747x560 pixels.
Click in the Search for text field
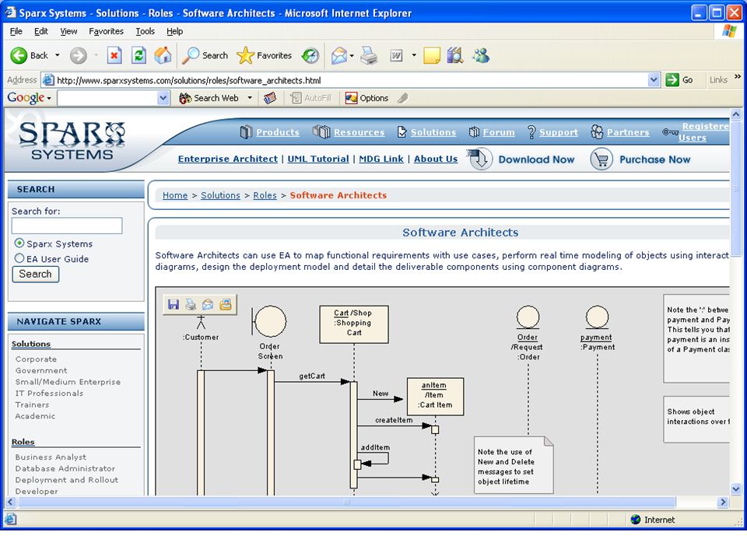(x=67, y=226)
